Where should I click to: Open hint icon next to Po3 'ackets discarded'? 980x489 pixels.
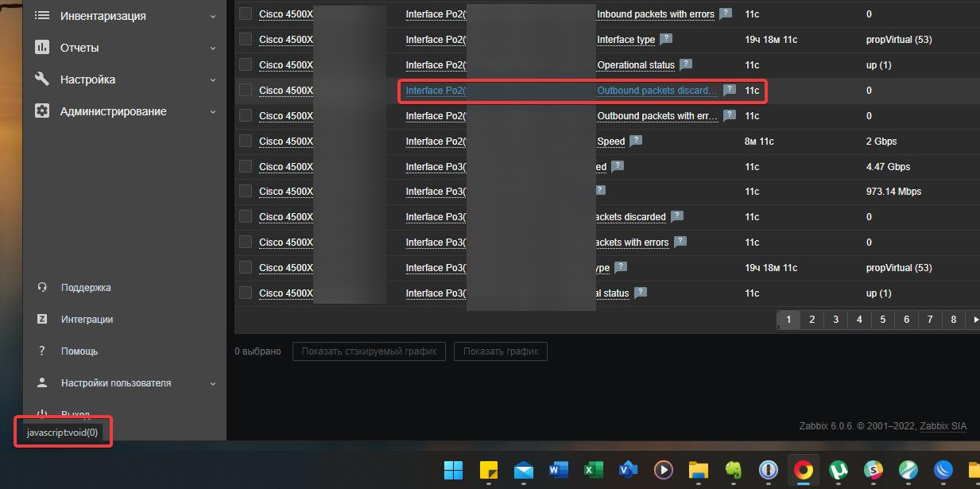pyautogui.click(x=677, y=217)
